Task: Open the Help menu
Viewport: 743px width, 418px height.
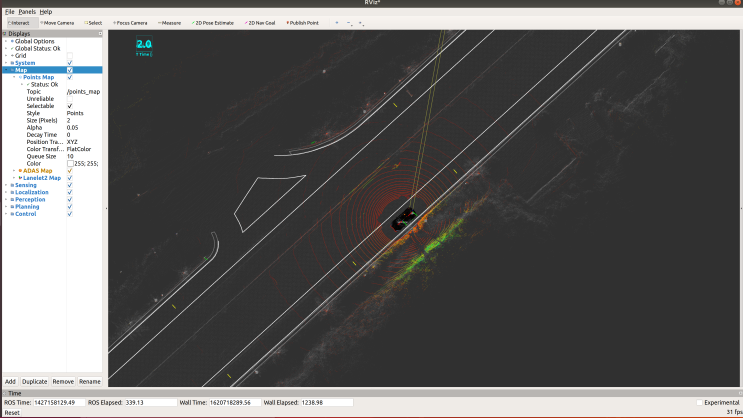Action: [45, 12]
